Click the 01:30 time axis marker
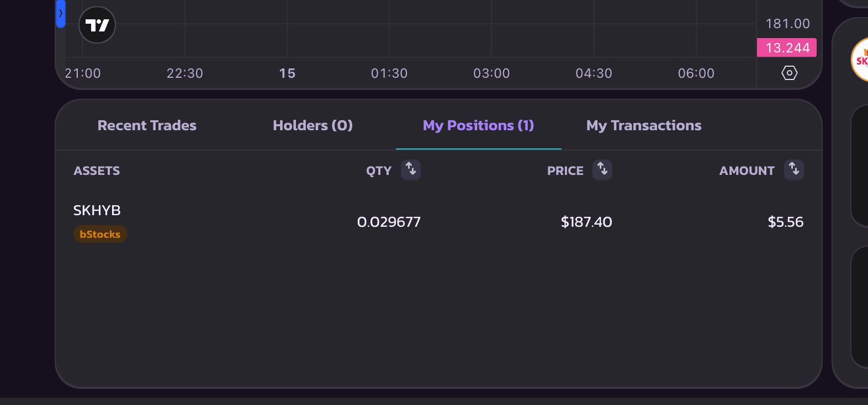This screenshot has width=868, height=405. (389, 73)
